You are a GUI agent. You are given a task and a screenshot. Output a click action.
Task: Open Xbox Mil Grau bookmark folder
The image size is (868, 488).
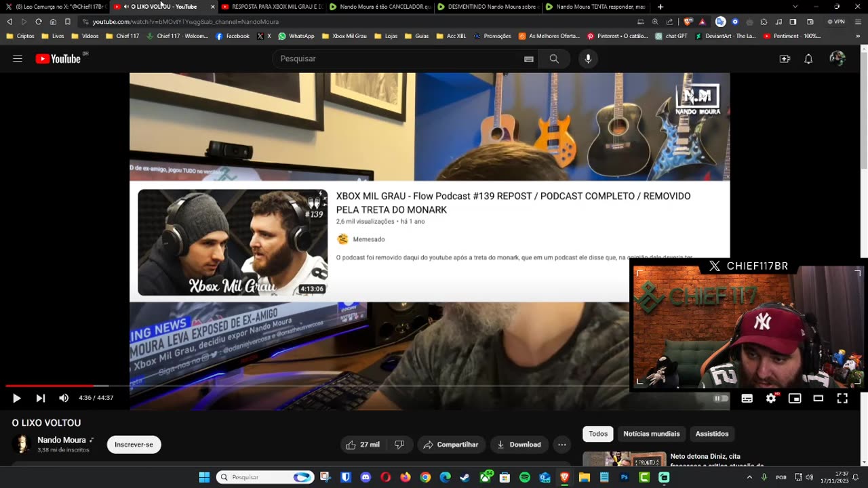[x=344, y=36]
